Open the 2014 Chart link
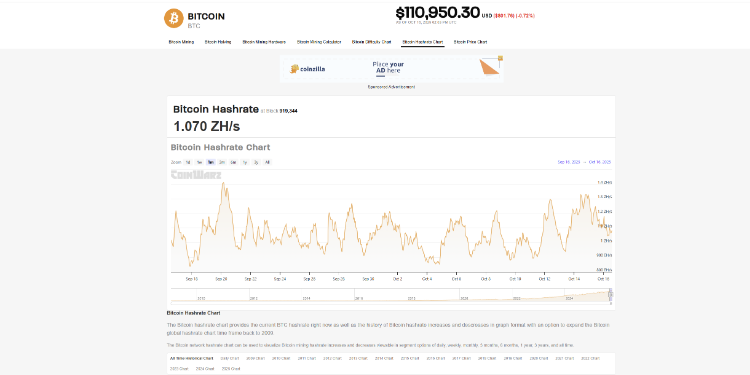 pos(385,358)
